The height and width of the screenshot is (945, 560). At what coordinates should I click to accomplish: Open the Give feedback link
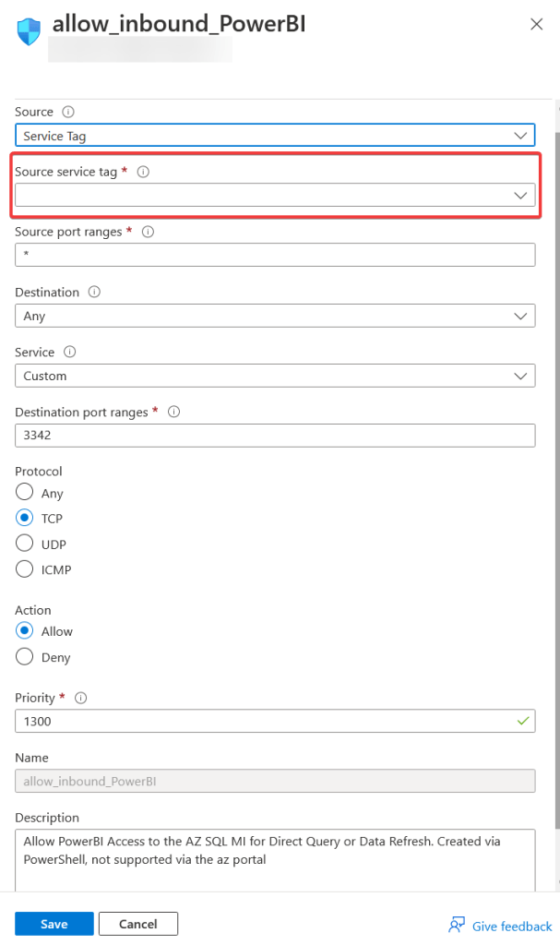(x=500, y=926)
